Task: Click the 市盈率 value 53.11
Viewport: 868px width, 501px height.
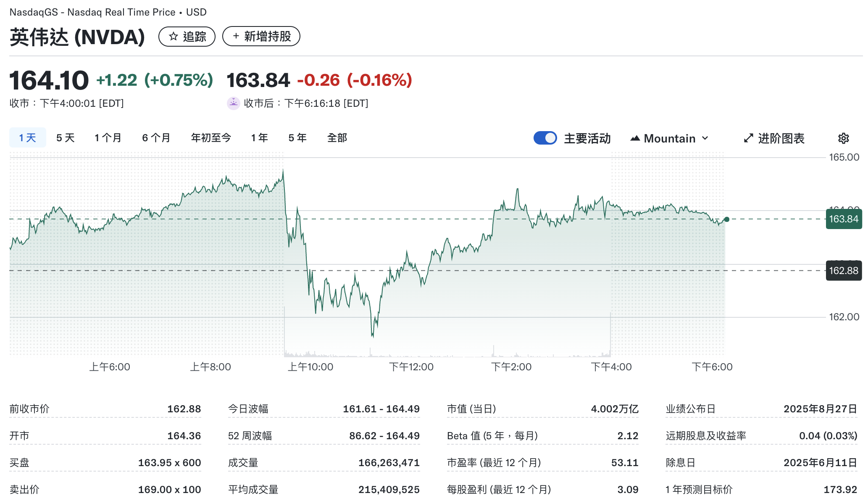Action: point(625,463)
